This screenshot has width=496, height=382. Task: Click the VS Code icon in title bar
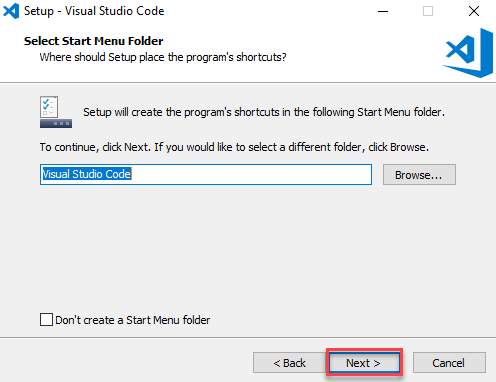(11, 11)
